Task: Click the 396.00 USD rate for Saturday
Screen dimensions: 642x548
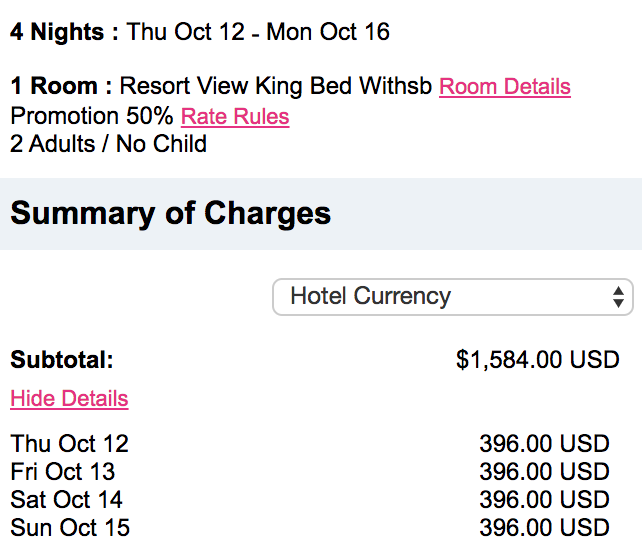Action: click(x=544, y=500)
